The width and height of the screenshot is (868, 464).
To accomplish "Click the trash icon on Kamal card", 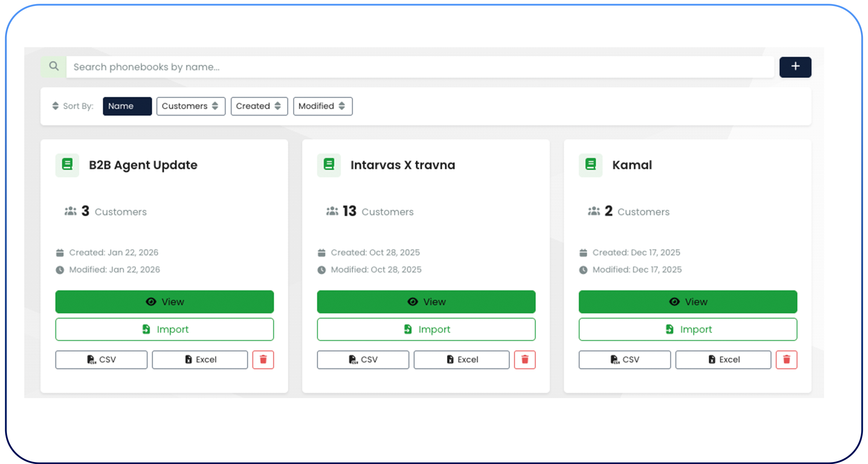I will pos(786,359).
